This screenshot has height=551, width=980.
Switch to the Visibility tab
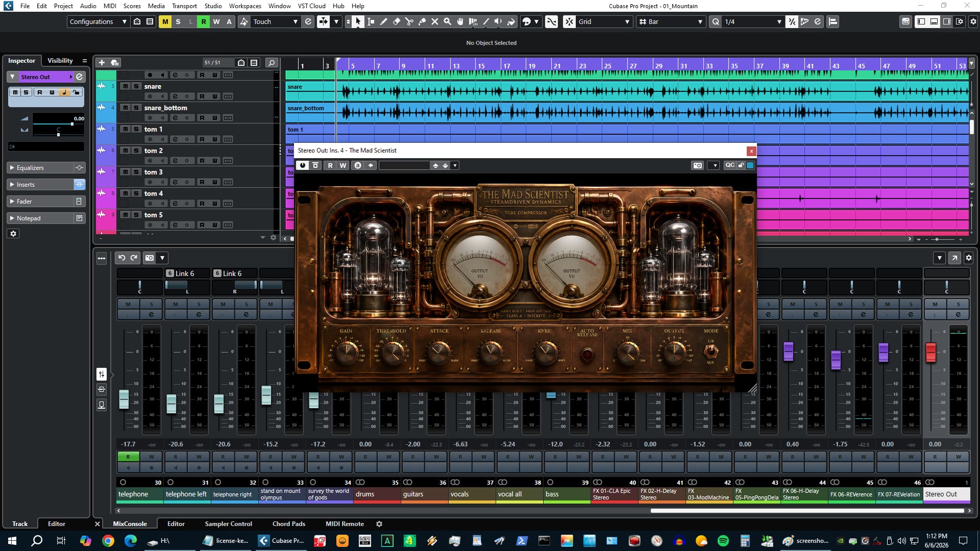(x=60, y=60)
